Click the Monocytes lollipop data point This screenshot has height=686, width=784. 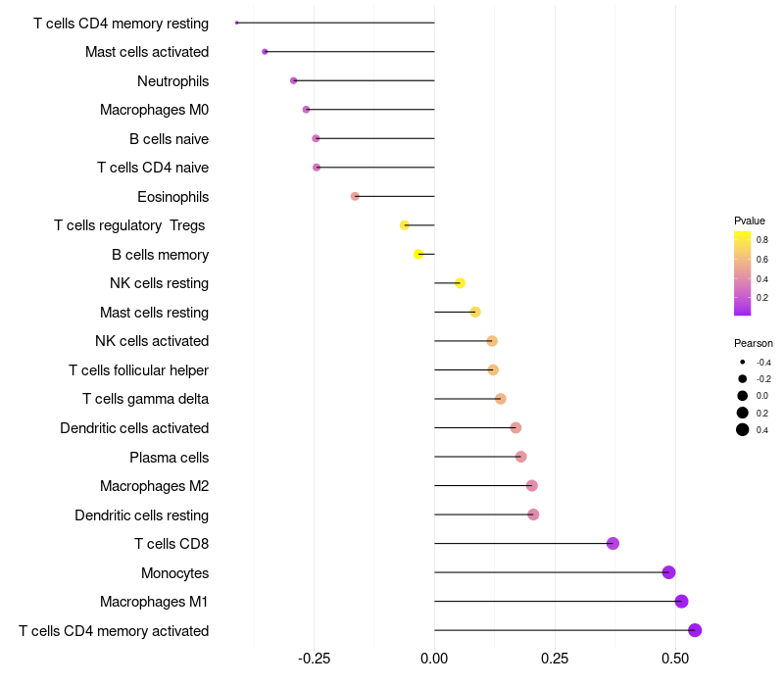tap(668, 572)
